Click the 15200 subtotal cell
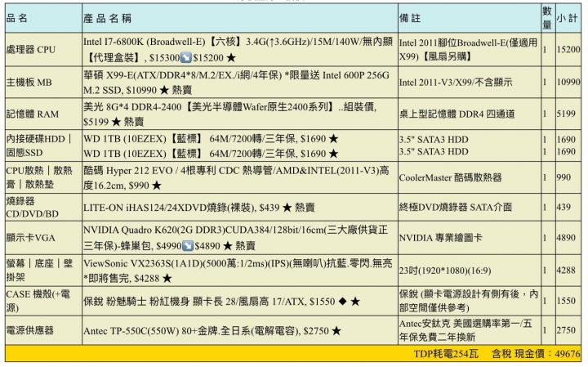 [568, 49]
